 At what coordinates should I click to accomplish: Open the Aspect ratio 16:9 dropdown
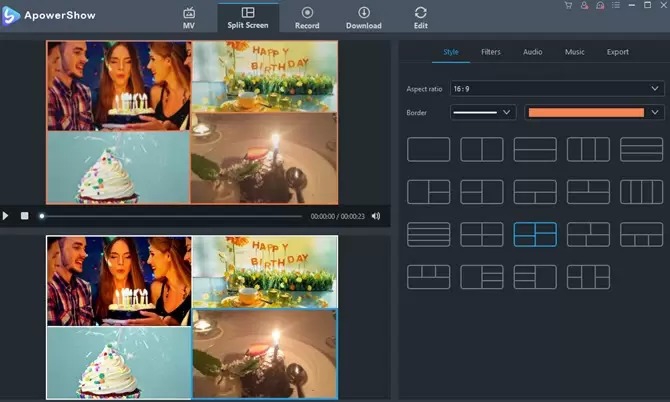pos(557,89)
